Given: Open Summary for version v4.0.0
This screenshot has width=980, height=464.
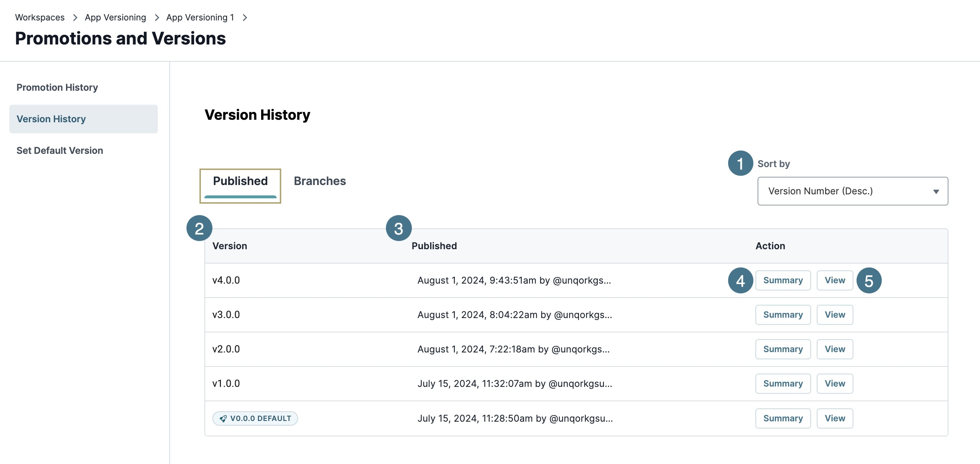Looking at the screenshot, I should 783,280.
